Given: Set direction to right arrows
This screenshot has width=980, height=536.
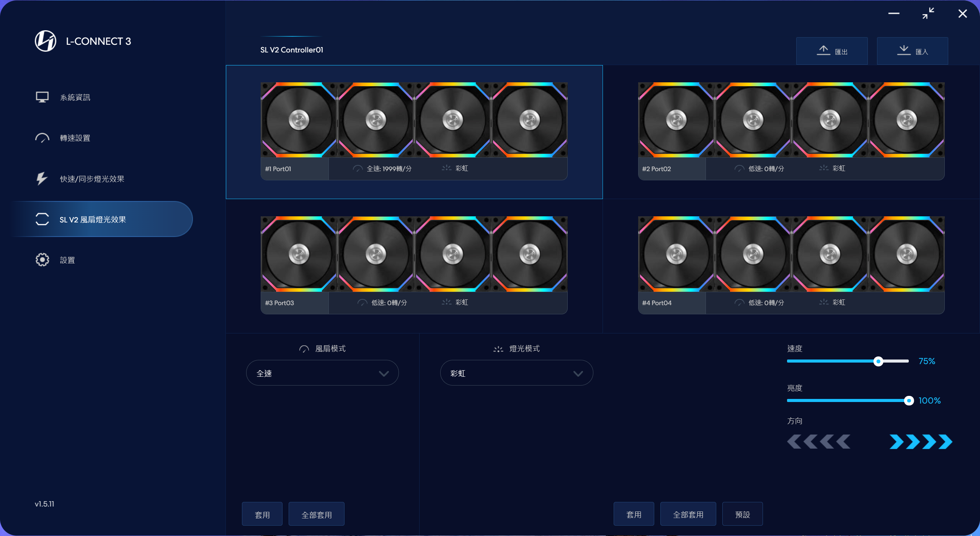Looking at the screenshot, I should click(921, 441).
